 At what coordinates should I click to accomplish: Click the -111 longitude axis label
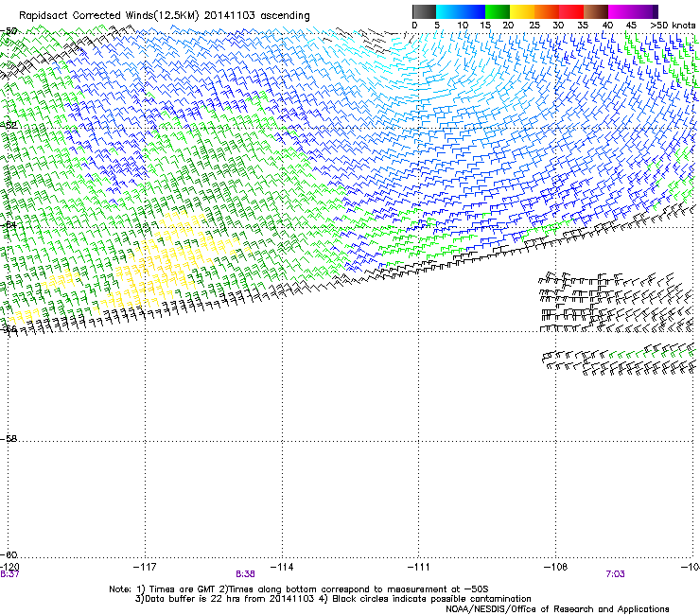tap(419, 567)
